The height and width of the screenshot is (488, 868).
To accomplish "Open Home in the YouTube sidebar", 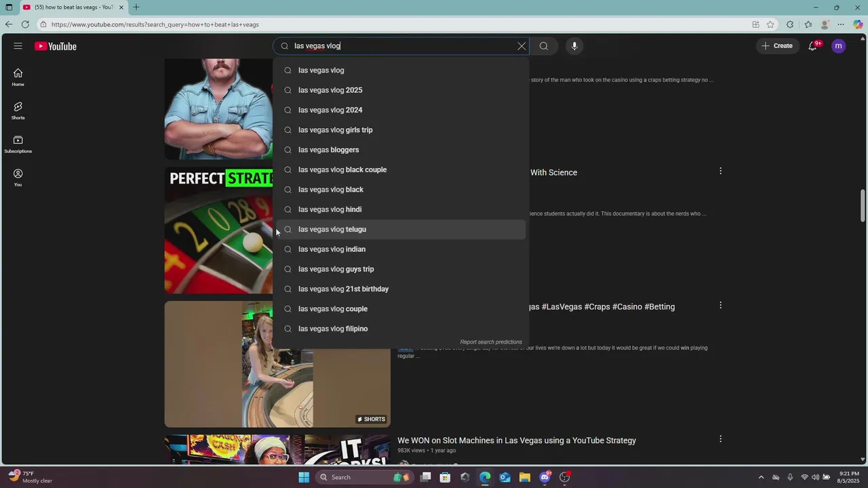I will (x=18, y=77).
